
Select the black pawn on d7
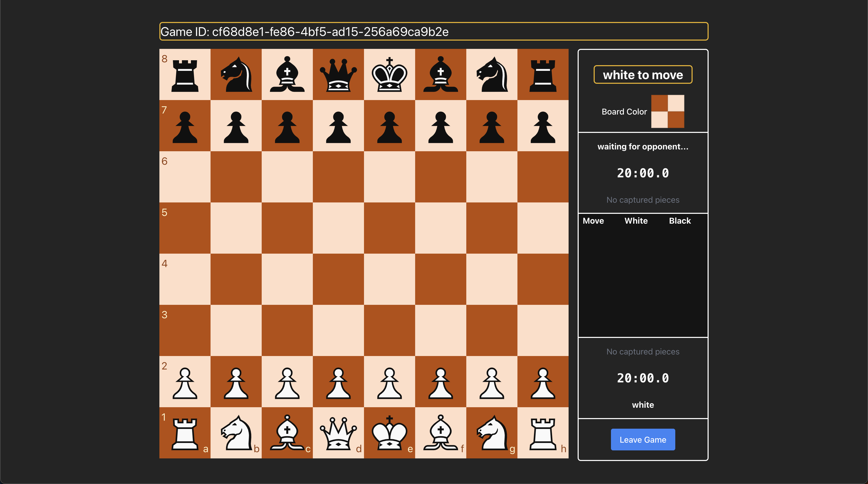(x=339, y=126)
